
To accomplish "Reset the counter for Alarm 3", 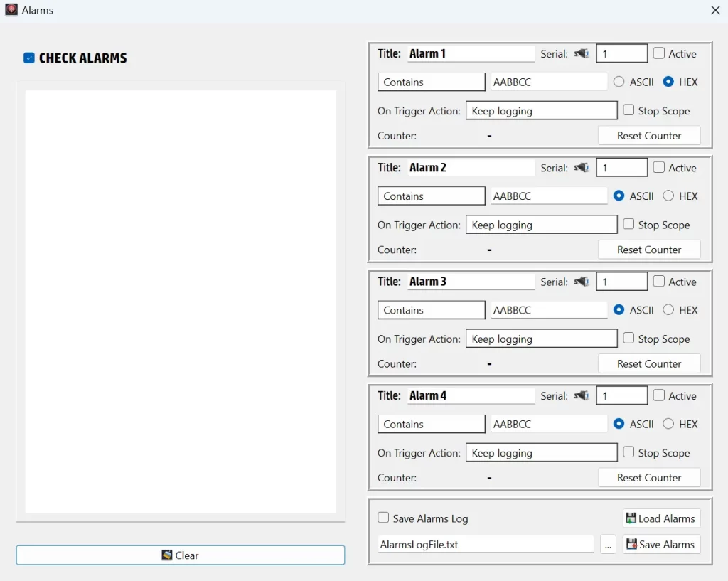I will click(649, 363).
